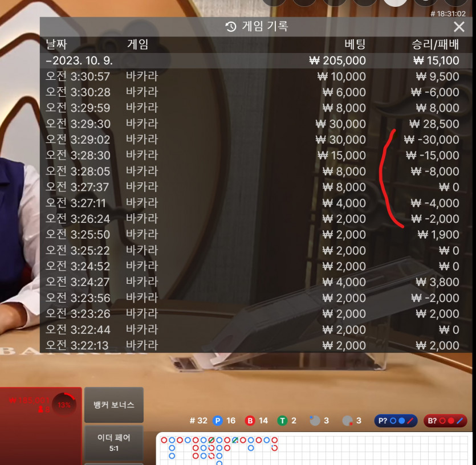Click the player pair gray-blue dot icon
Viewport: 476px width, 465px height.
(315, 421)
